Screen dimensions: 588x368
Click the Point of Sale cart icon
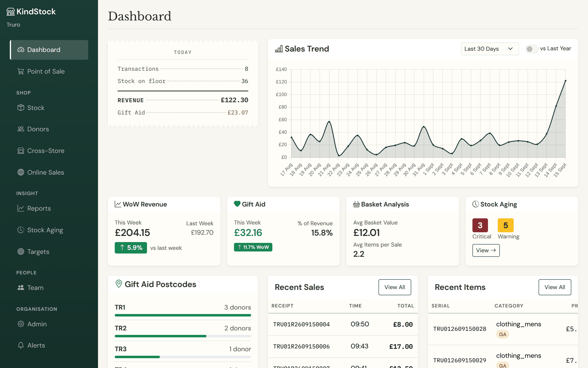pyautogui.click(x=21, y=71)
